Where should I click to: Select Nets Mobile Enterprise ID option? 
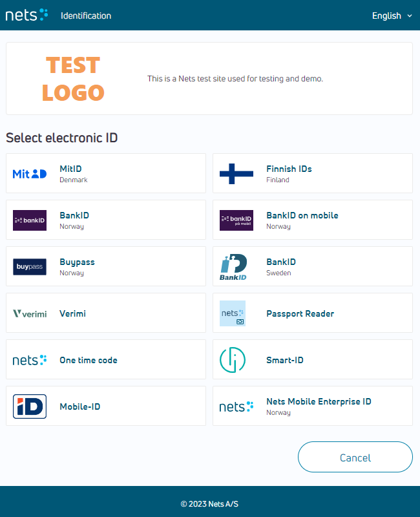point(313,406)
